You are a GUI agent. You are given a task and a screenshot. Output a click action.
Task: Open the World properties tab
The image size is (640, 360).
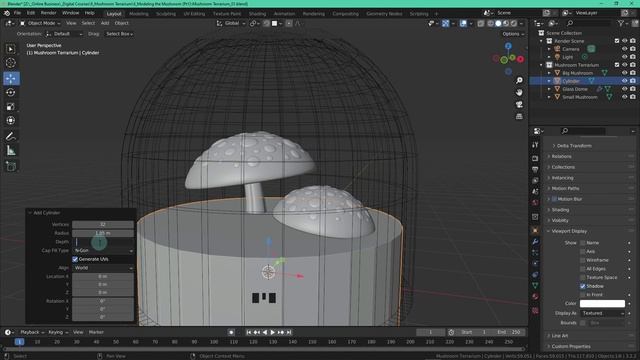[x=535, y=202]
